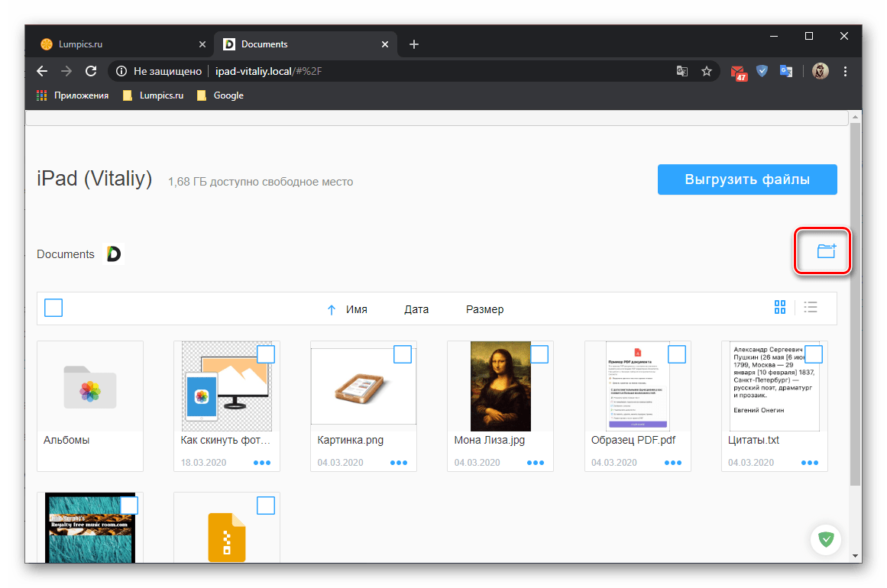Screen dimensions: 887x588
Task: Switch to list view layout
Action: click(811, 308)
